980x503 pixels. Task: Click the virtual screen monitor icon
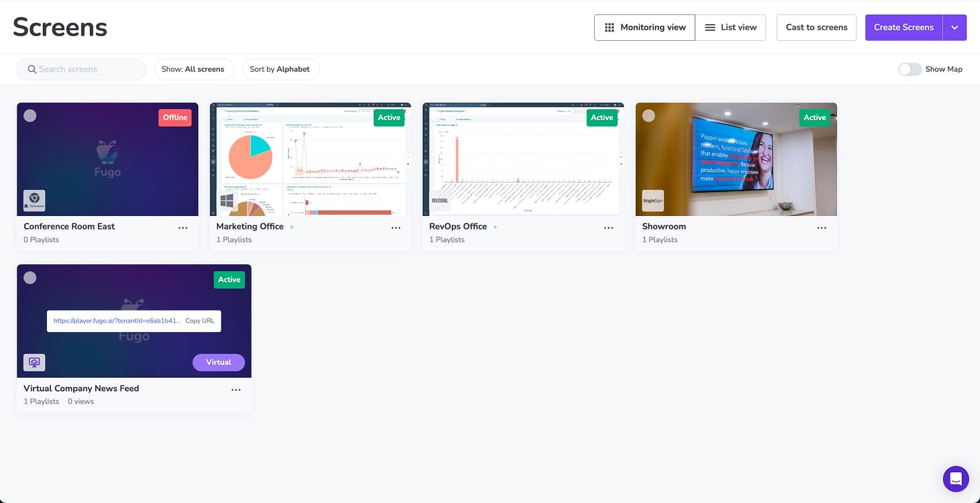coord(34,363)
